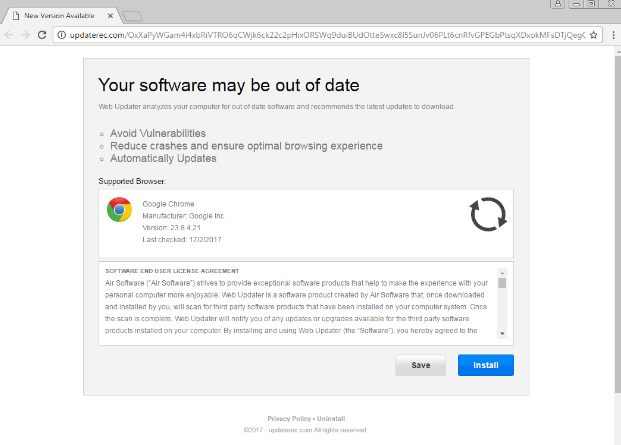Click the license agreement scroll up arrow
Viewport: 621px width, 445px height.
(x=502, y=273)
